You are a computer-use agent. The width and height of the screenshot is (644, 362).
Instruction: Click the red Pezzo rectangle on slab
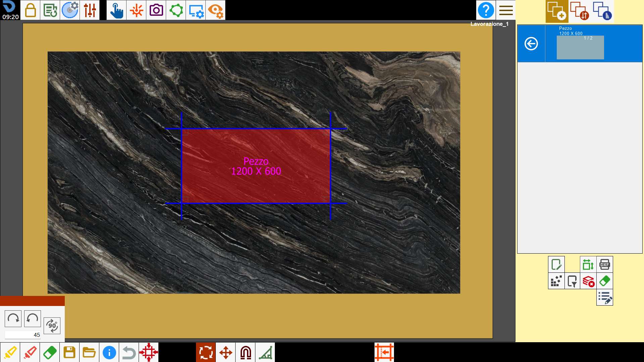[256, 166]
